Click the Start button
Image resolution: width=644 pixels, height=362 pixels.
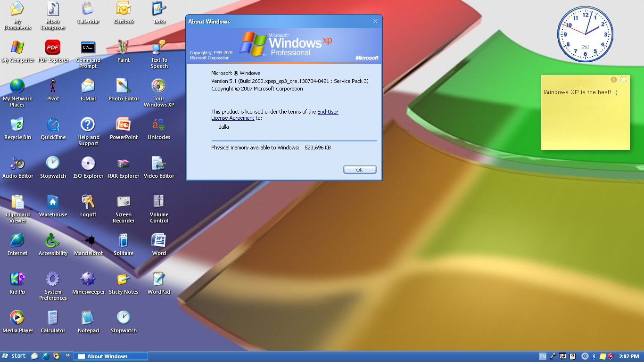click(14, 356)
